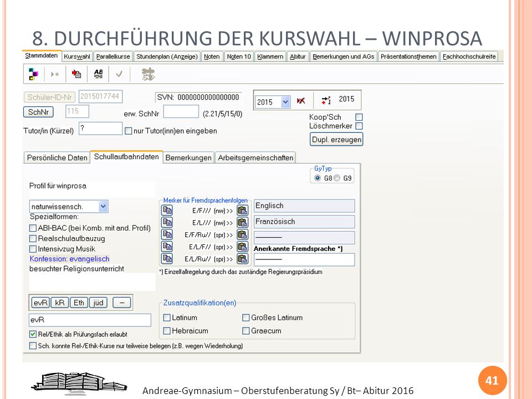Open the Bemerkungen subtab
This screenshot has height=399, width=532.
[188, 158]
